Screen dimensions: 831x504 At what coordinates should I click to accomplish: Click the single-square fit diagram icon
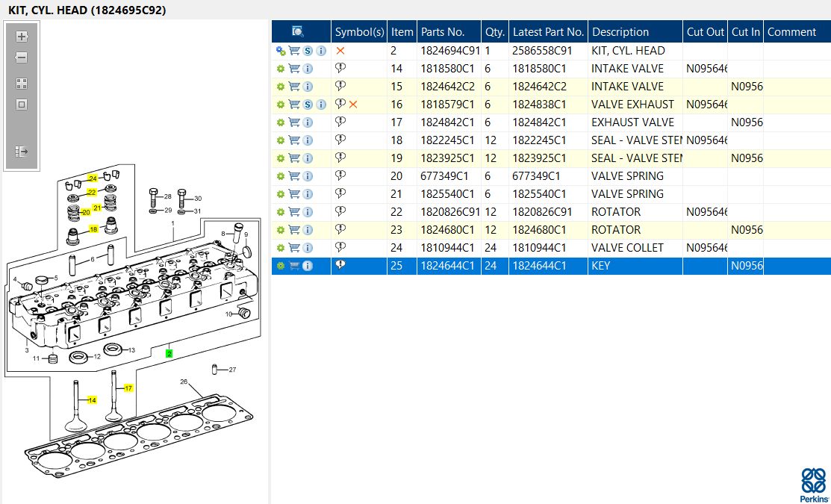[x=21, y=105]
